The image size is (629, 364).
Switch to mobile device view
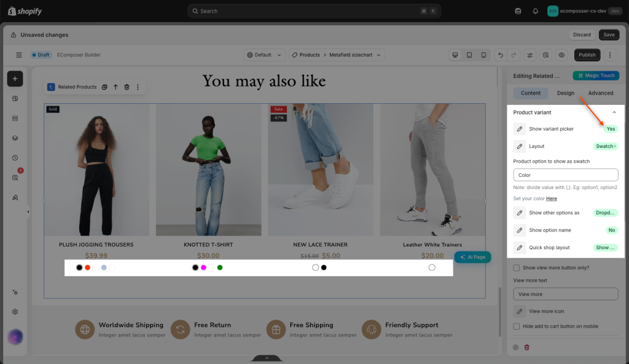pos(483,55)
